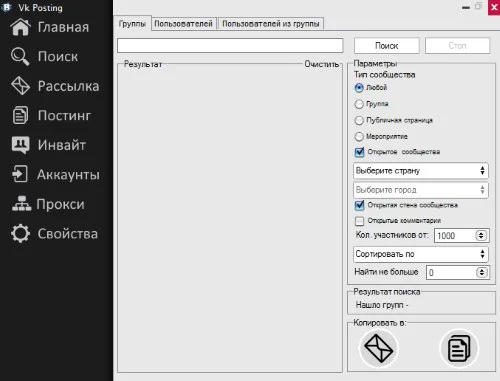Click the Нашло групп result text
500x381 pixels.
[x=382, y=305]
